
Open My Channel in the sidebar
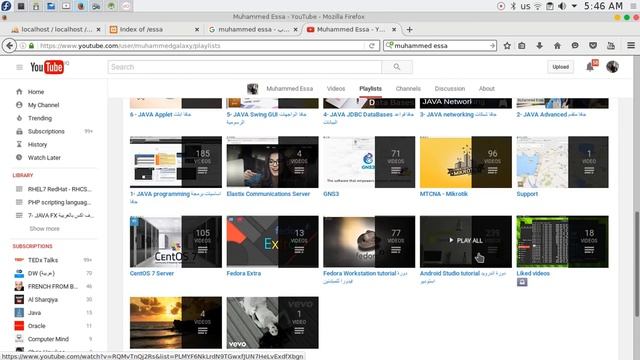click(x=43, y=105)
